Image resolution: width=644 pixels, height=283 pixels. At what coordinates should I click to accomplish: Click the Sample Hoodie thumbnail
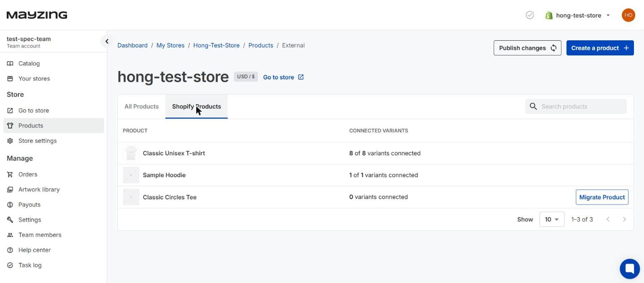click(x=131, y=175)
